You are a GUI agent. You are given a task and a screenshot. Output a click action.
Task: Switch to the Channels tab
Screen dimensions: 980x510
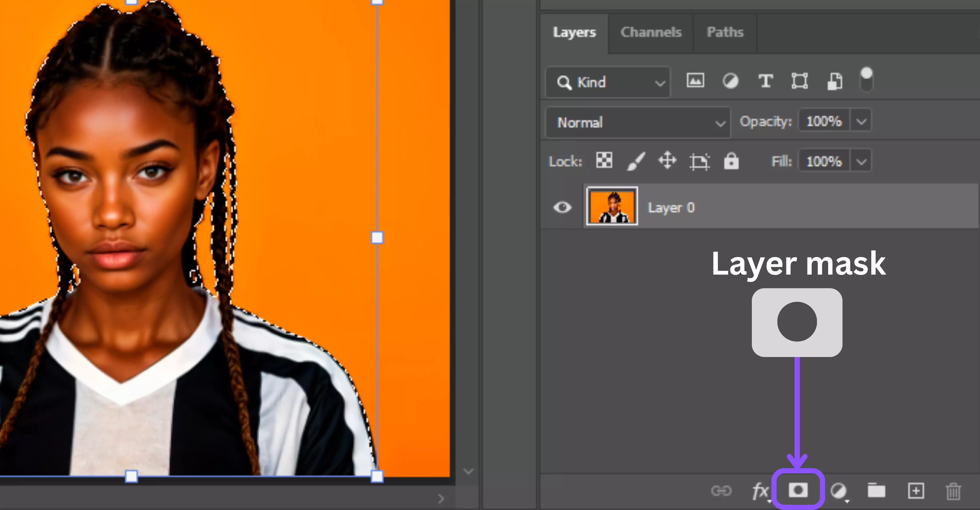pyautogui.click(x=650, y=32)
